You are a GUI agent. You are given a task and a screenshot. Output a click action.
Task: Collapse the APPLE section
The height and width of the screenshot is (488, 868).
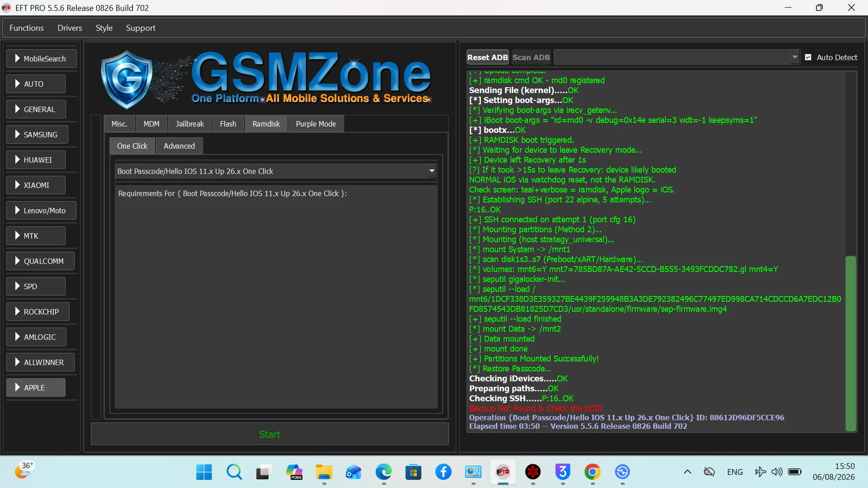[x=36, y=388]
